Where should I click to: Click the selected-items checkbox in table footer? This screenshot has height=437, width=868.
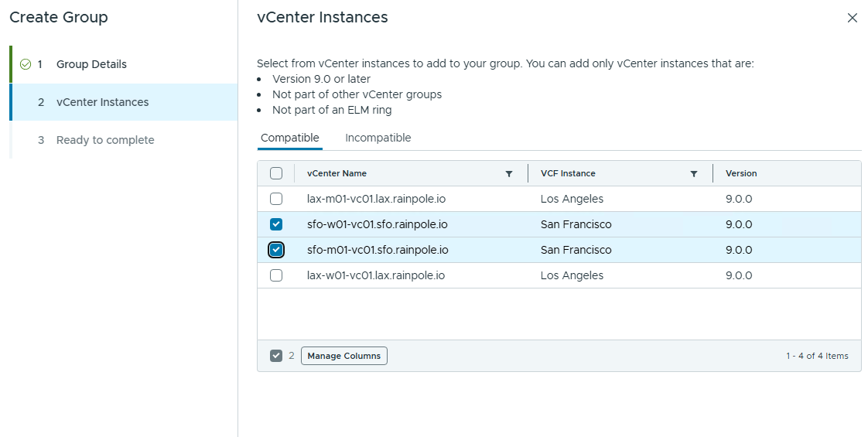coord(276,356)
